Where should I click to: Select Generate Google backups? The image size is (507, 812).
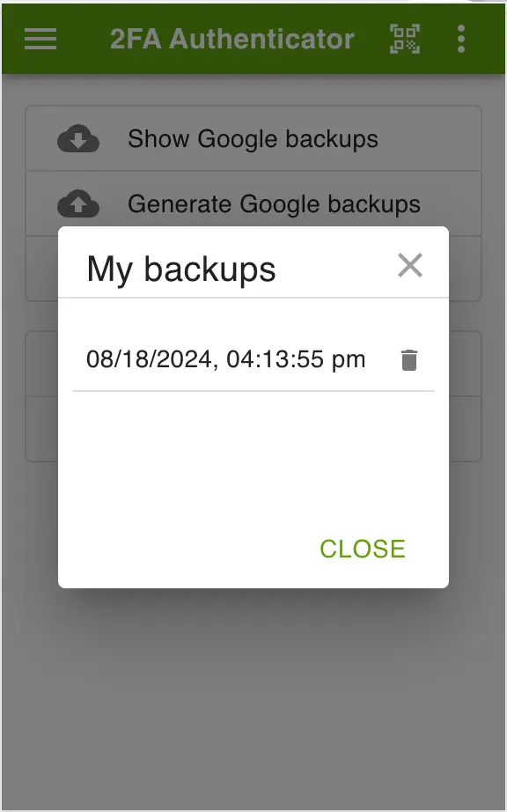coord(274,203)
